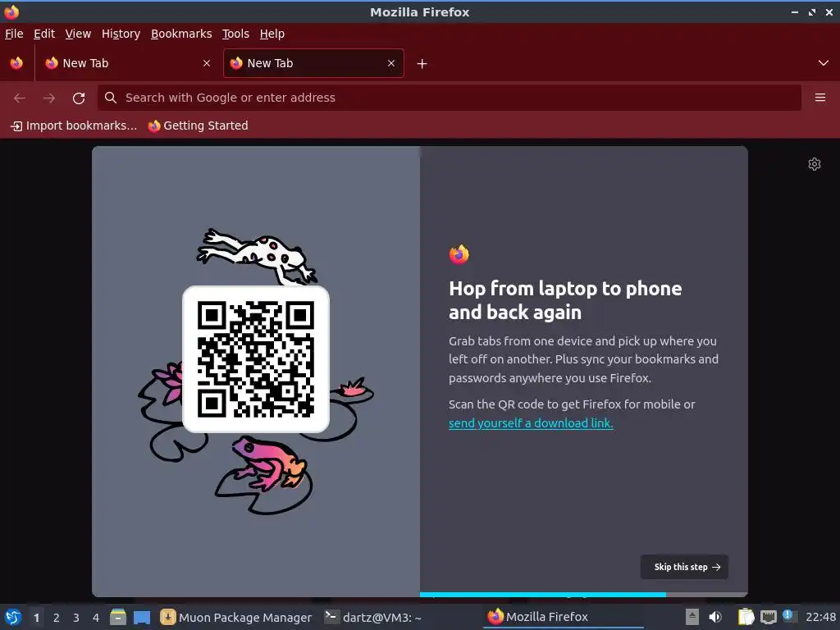Reload the current page

click(79, 98)
